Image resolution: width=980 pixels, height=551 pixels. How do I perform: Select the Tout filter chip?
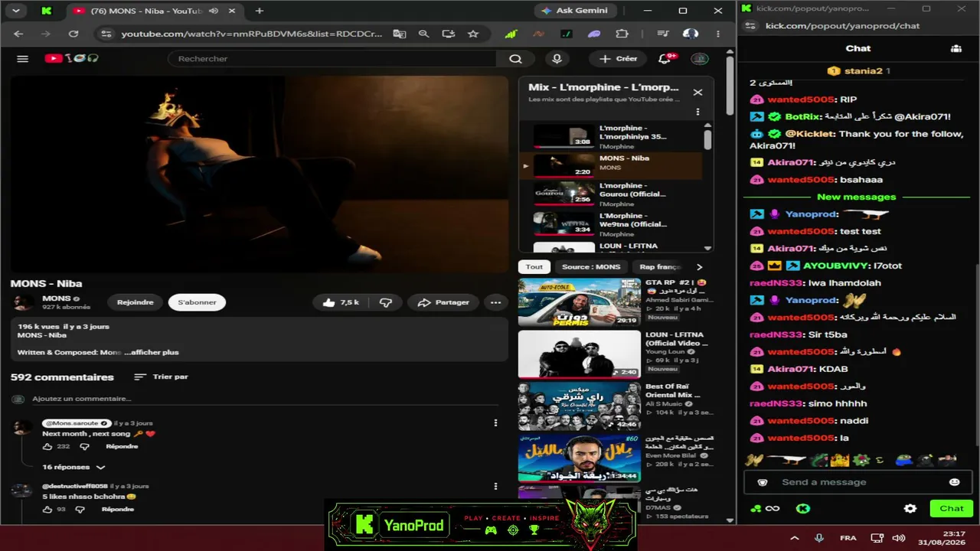pos(534,267)
